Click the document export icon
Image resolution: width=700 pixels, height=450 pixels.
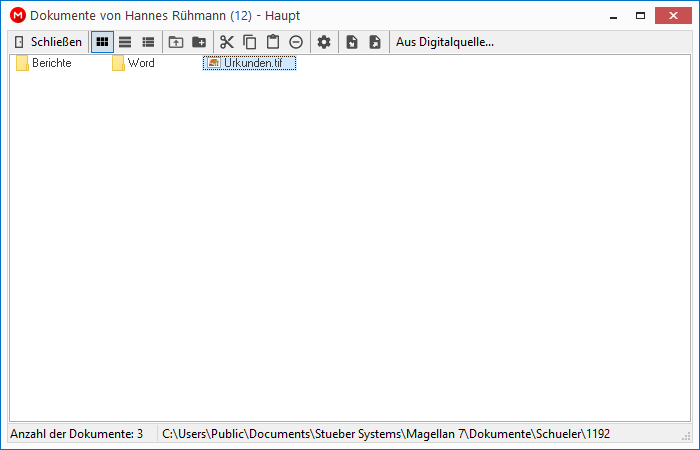click(375, 42)
